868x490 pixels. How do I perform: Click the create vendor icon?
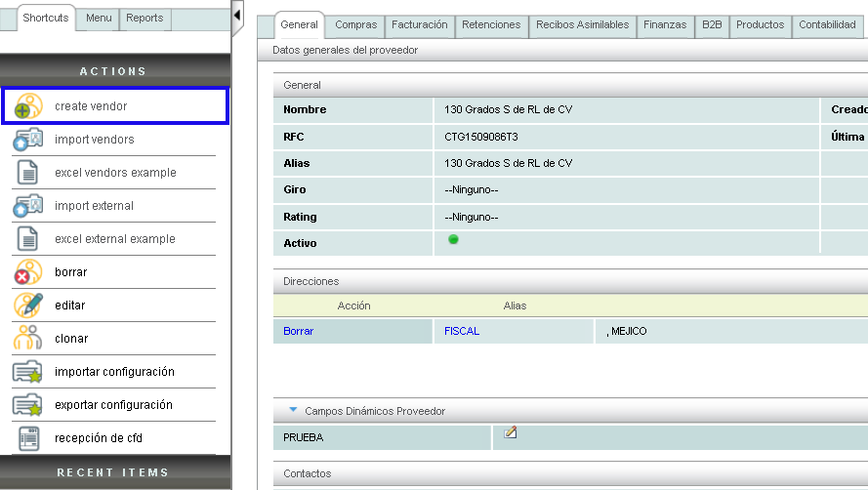(28, 106)
